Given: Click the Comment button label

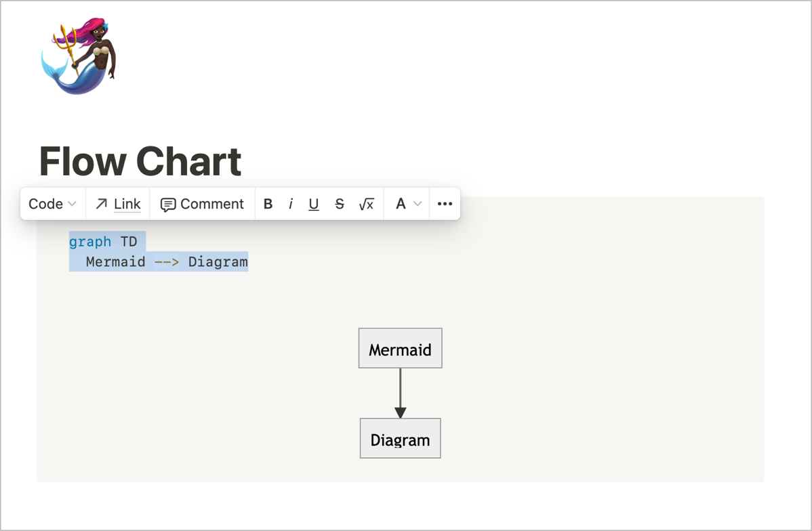Looking at the screenshot, I should coord(211,204).
